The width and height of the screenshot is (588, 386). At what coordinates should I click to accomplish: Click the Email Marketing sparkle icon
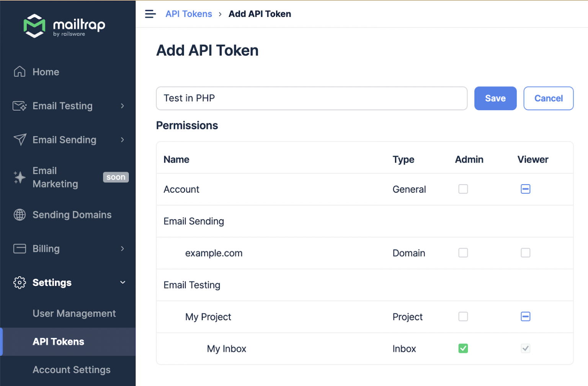20,177
